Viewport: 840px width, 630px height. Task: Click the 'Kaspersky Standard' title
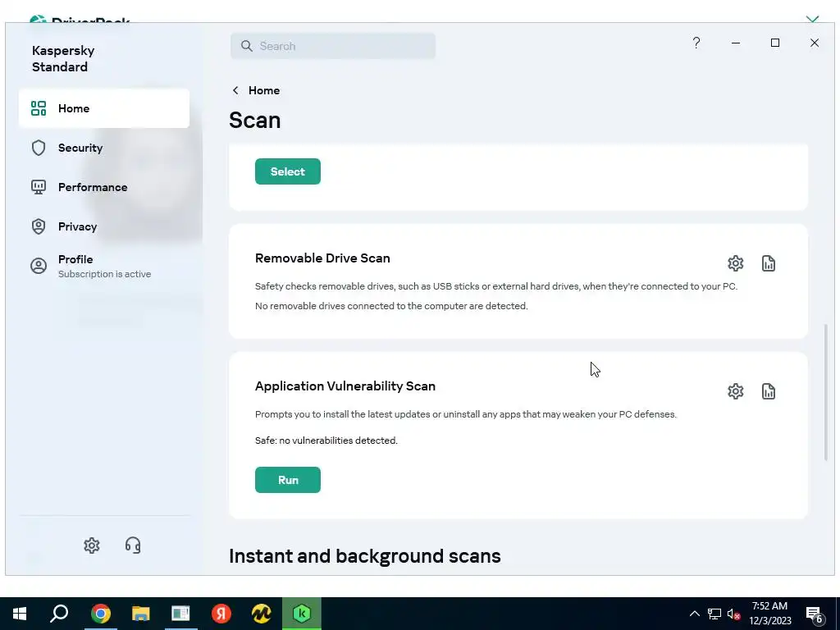click(x=63, y=58)
